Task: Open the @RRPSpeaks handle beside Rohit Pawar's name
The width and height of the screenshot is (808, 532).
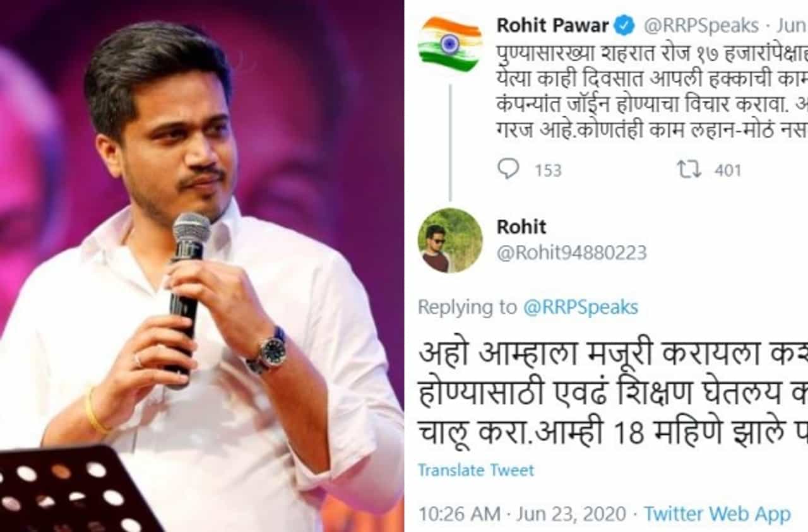Action: (x=701, y=26)
